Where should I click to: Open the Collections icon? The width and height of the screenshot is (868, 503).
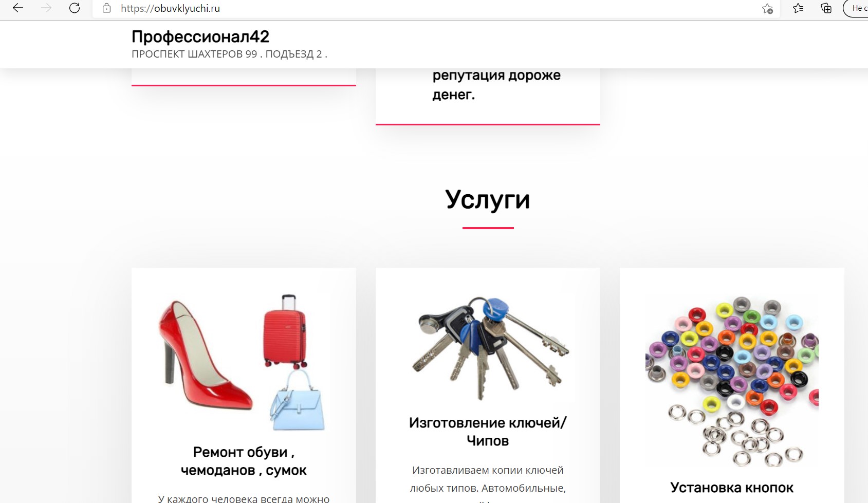(826, 8)
